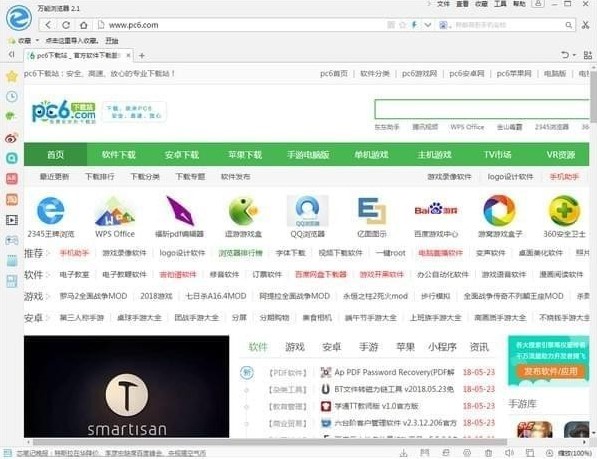Reload the page with the refresh icon
The height and width of the screenshot is (459, 597).
66,25
